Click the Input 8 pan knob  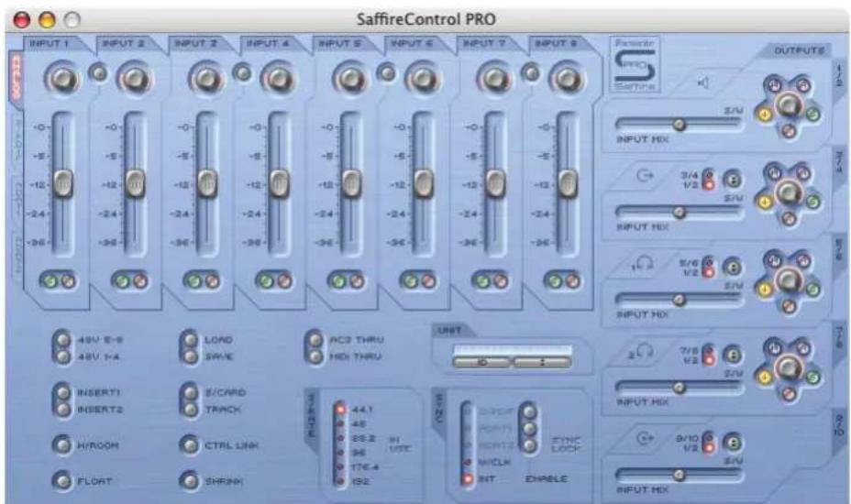[x=566, y=79]
